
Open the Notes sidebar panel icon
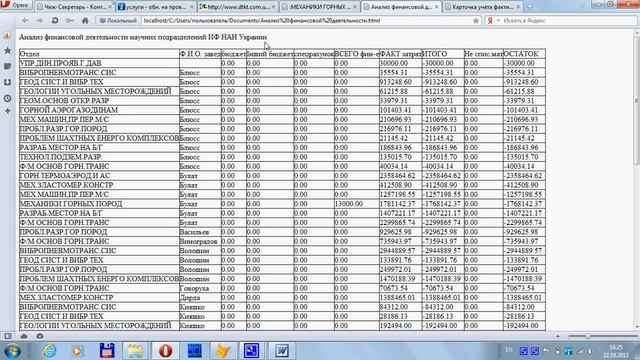(7, 66)
